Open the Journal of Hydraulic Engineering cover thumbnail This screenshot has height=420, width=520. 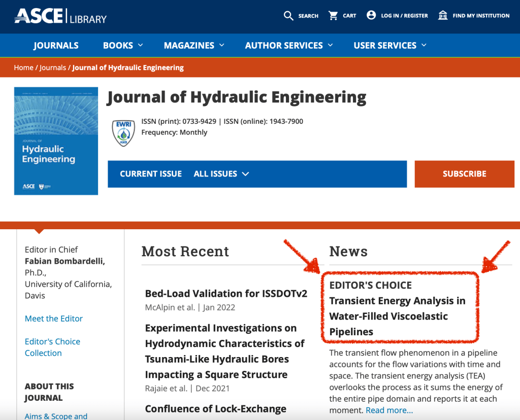point(56,145)
